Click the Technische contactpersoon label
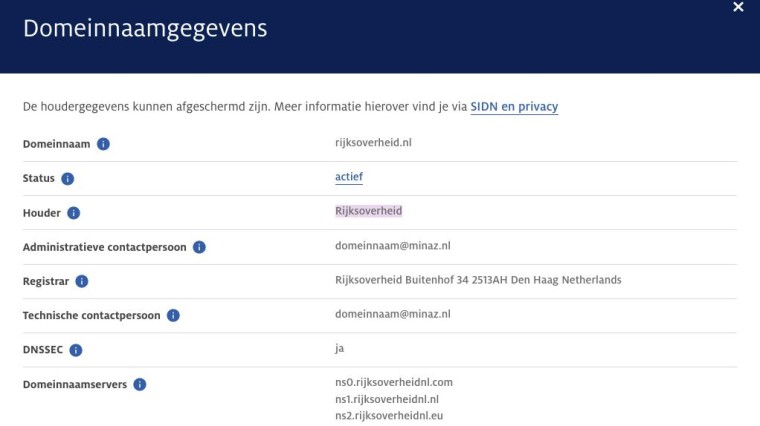Viewport: 760px width, 426px height. pyautogui.click(x=91, y=316)
